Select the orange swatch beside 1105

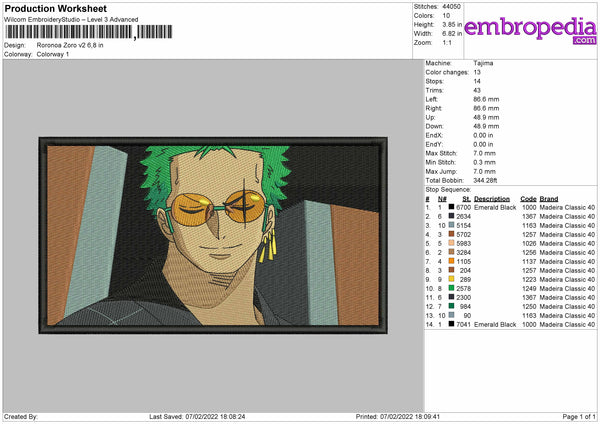(x=451, y=261)
